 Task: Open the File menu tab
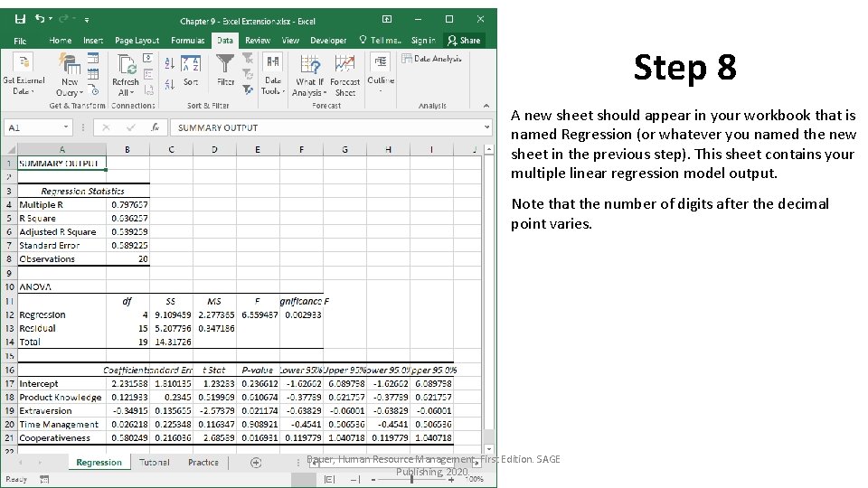click(x=20, y=41)
